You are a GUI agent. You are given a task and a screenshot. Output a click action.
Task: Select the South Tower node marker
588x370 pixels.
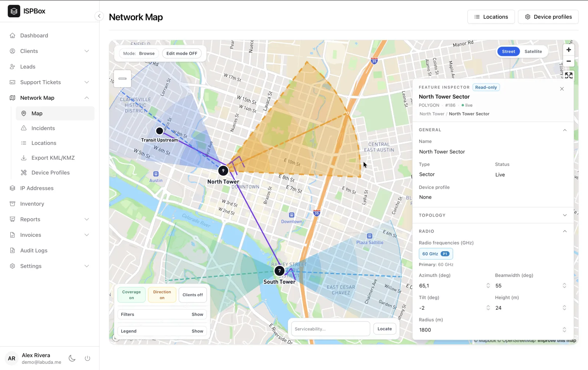tap(279, 271)
